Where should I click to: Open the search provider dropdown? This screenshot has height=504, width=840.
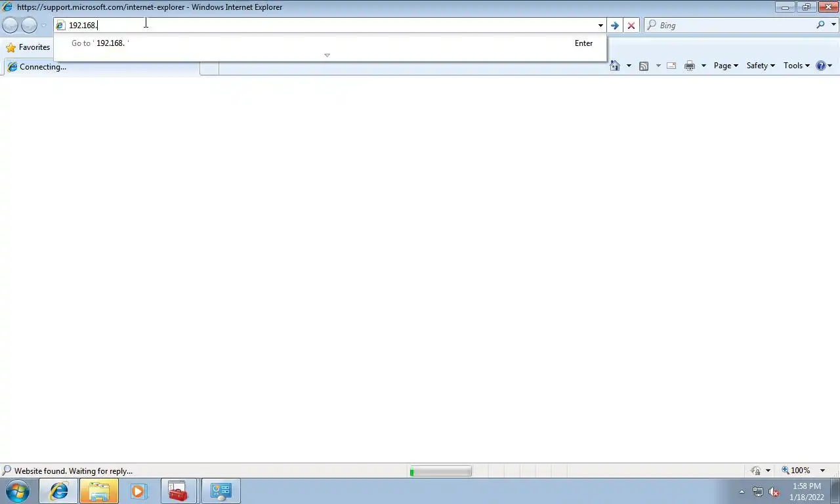(834, 25)
